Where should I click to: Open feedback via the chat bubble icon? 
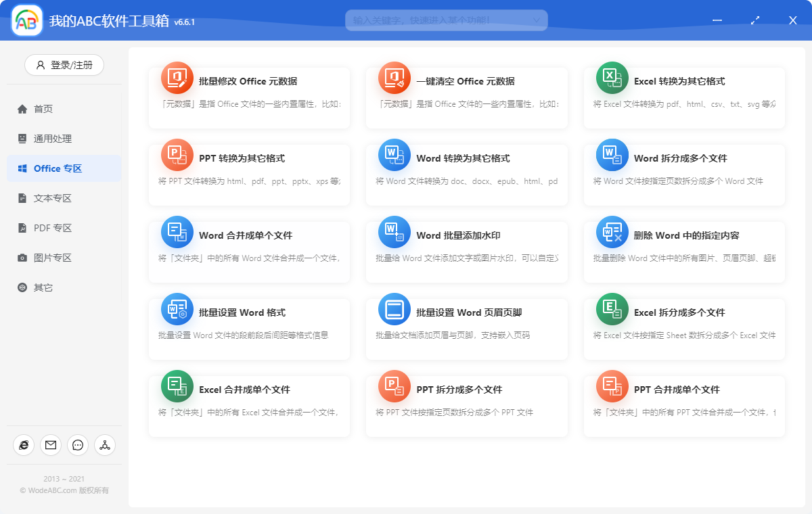pos(77,445)
